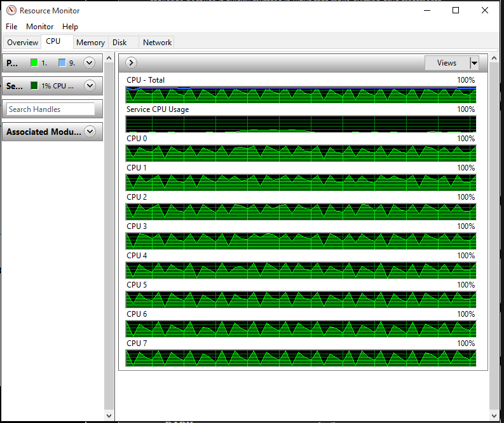Click the "Service CPU Usage" label
The height and width of the screenshot is (423, 504).
158,109
